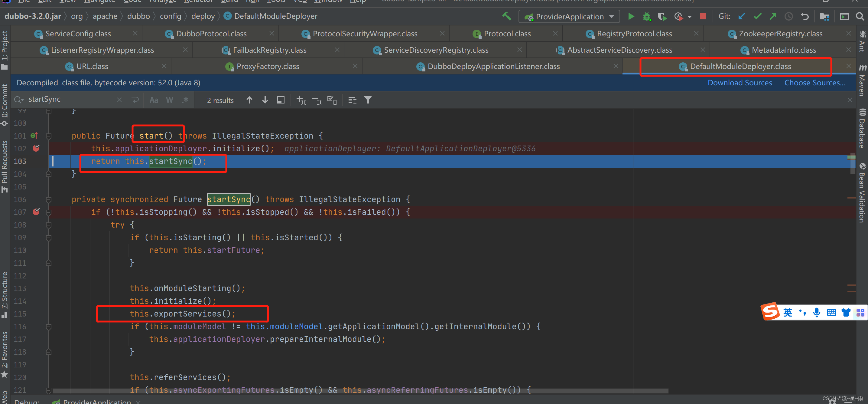Collapse fold marker at line 109
The image size is (868, 404).
click(x=48, y=238)
